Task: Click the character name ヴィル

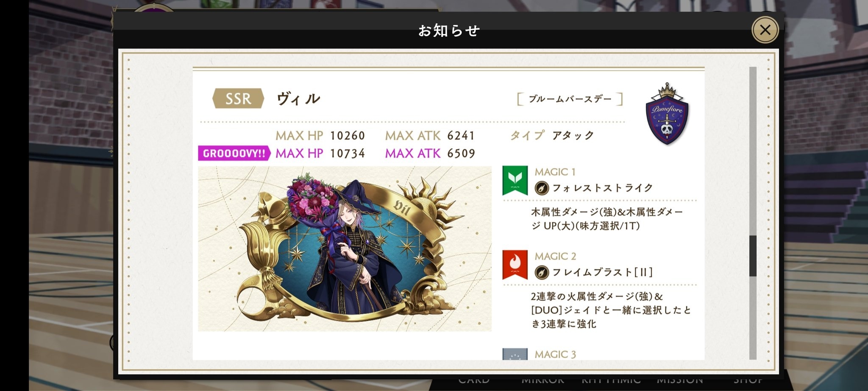Action: click(x=298, y=99)
